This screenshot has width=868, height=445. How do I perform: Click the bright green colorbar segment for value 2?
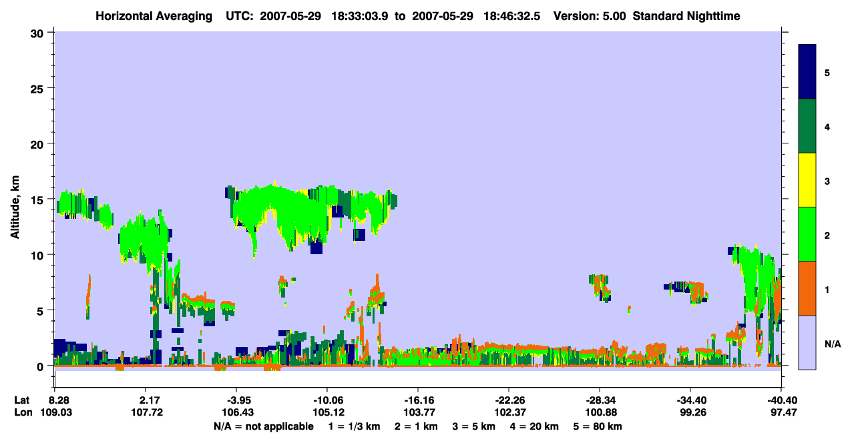point(807,234)
